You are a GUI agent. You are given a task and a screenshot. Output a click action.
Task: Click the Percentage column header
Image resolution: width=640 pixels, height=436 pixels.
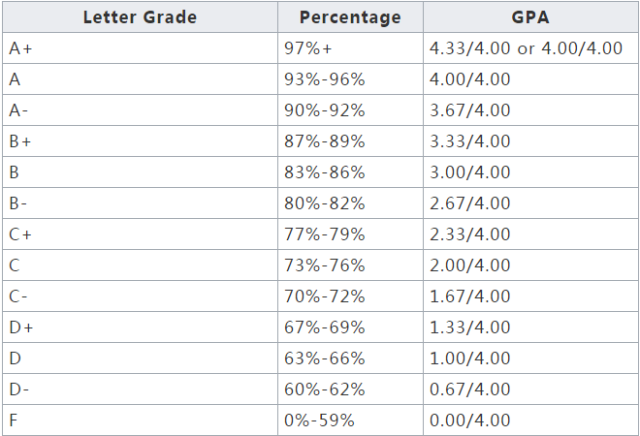350,17
